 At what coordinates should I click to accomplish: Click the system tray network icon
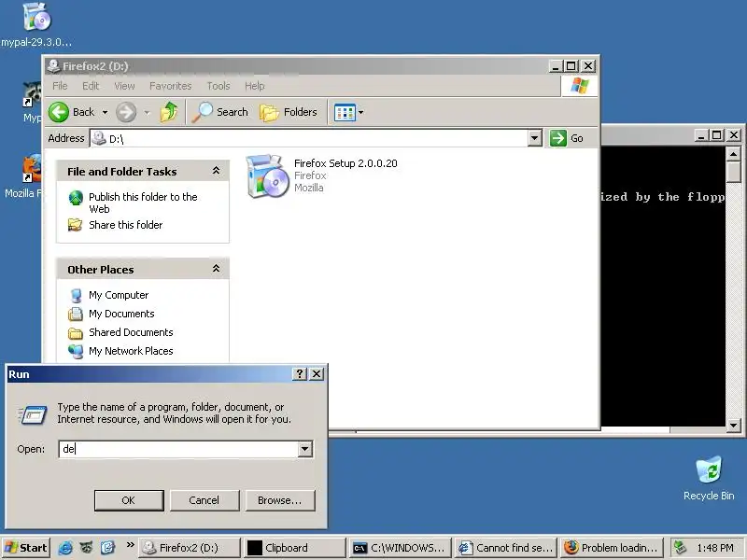pos(680,548)
